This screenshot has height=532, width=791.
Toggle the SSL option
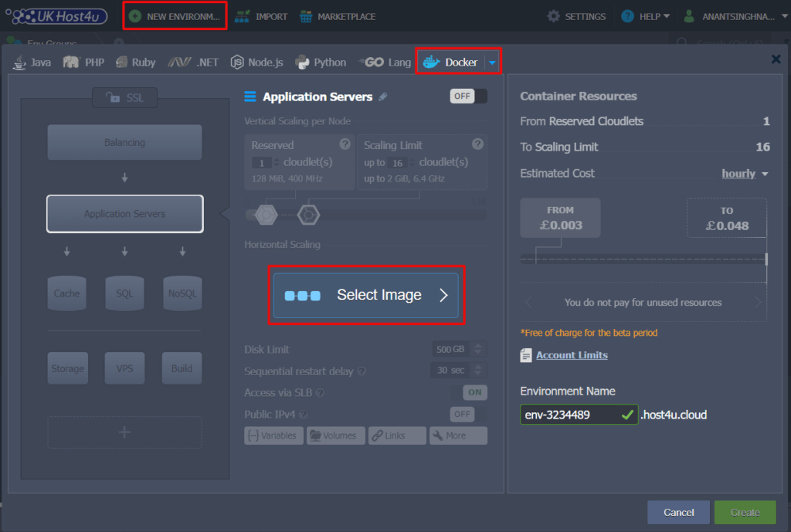pyautogui.click(x=124, y=97)
